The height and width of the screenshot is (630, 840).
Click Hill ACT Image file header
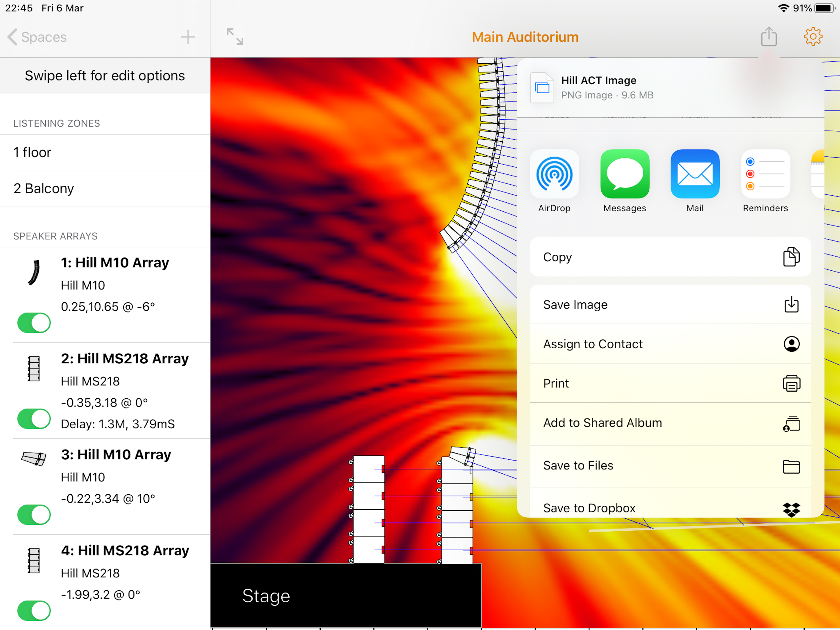tap(670, 87)
